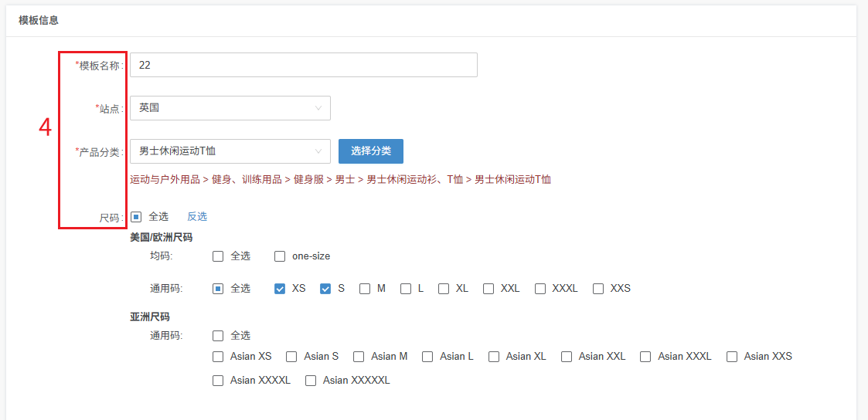Enable the XL size checkbox
Screen dimensions: 868x420
click(x=444, y=289)
